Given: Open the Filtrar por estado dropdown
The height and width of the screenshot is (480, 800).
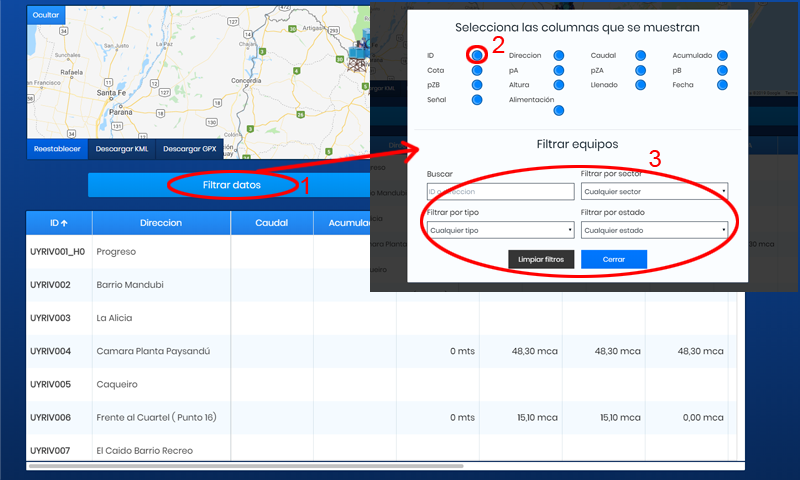Looking at the screenshot, I should [654, 230].
